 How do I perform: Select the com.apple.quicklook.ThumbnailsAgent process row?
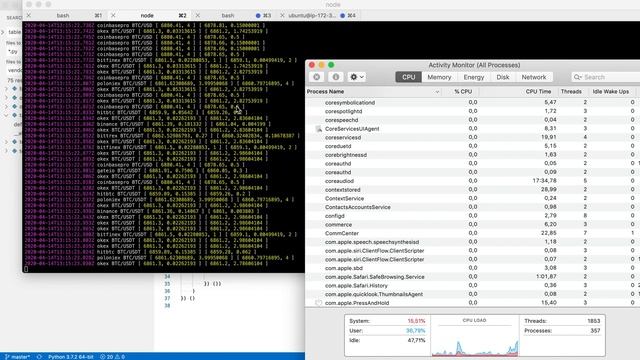(473, 294)
